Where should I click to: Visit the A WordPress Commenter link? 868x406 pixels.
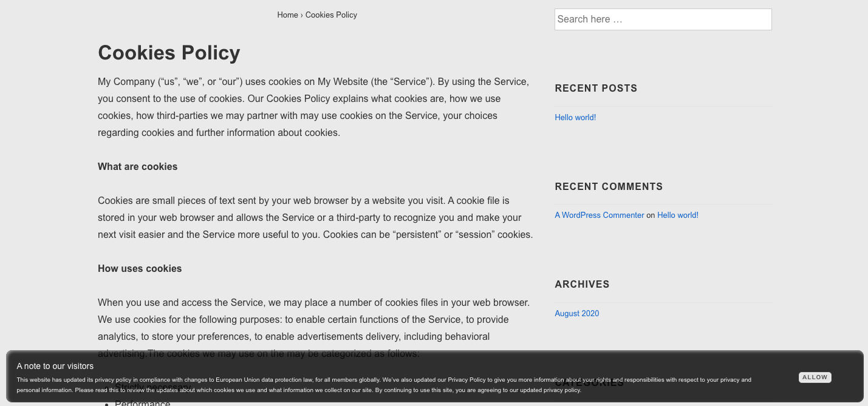(599, 215)
